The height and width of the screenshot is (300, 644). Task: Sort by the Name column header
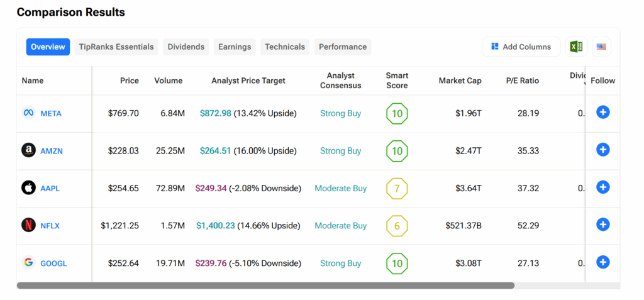(x=33, y=81)
